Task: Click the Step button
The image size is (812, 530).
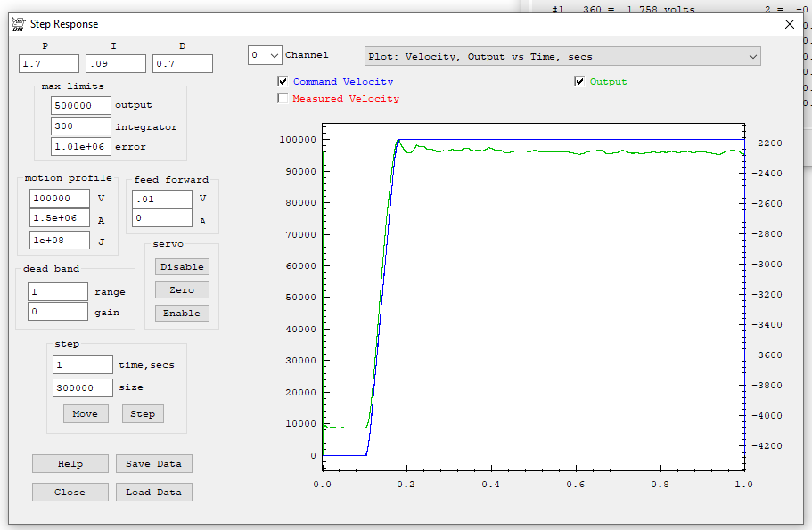Action: (143, 414)
